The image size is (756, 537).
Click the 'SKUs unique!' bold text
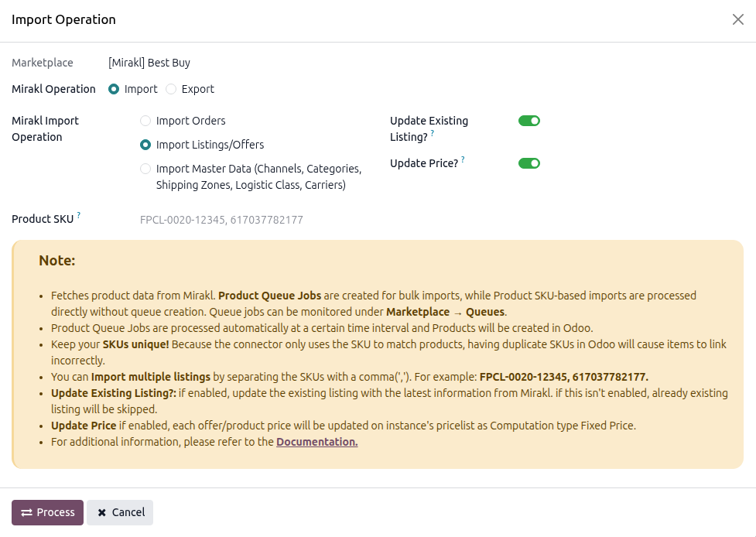pos(135,344)
